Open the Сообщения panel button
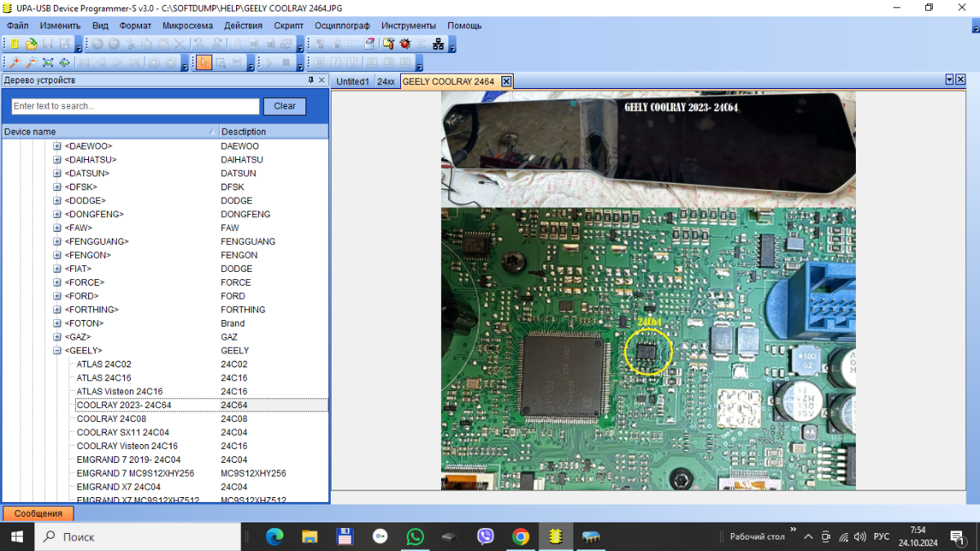Viewport: 980px width, 551px height. 38,513
